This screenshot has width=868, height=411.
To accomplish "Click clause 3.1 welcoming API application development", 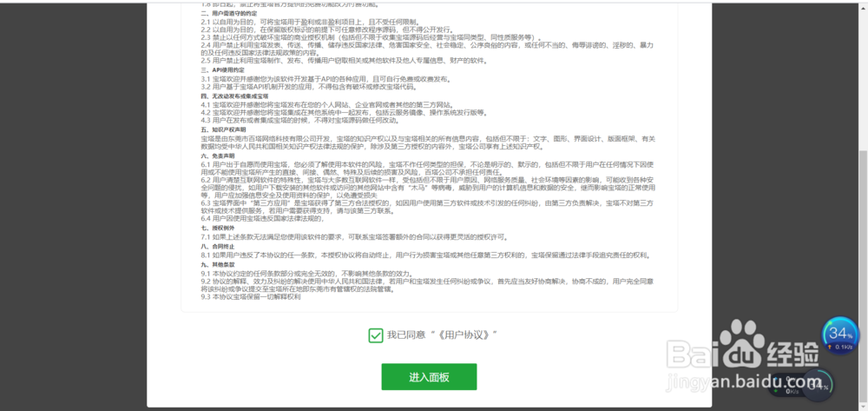I will point(325,79).
